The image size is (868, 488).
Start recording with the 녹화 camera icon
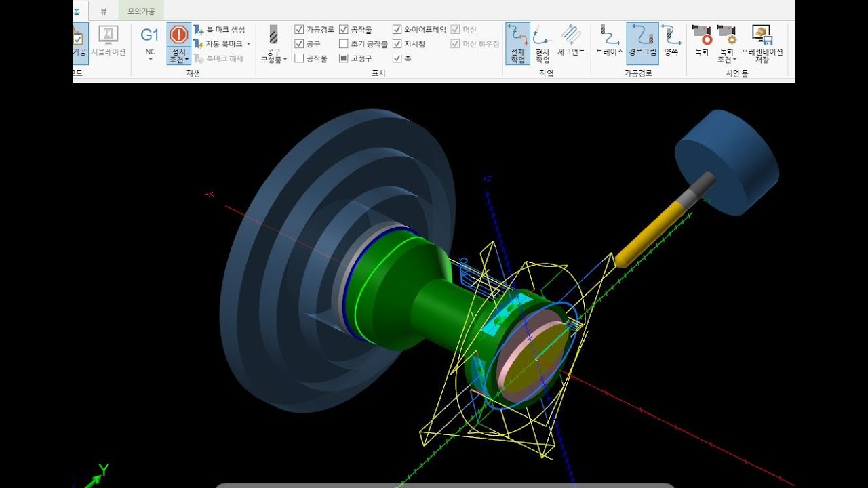point(703,35)
